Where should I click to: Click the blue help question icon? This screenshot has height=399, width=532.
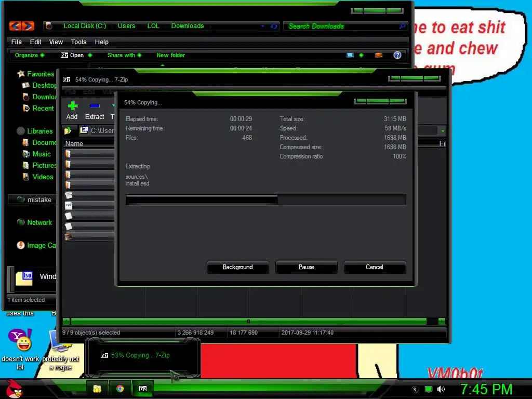click(x=397, y=55)
